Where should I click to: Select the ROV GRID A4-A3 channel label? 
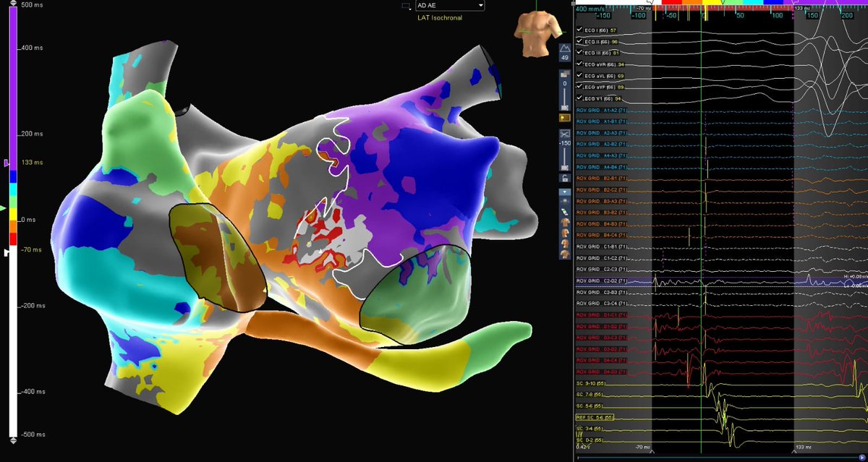coord(602,155)
